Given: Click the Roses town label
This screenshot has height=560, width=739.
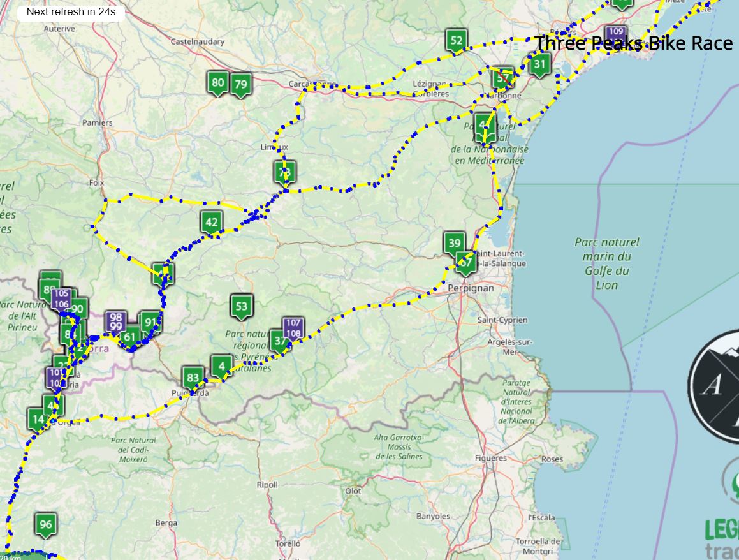Looking at the screenshot, I should click(552, 459).
